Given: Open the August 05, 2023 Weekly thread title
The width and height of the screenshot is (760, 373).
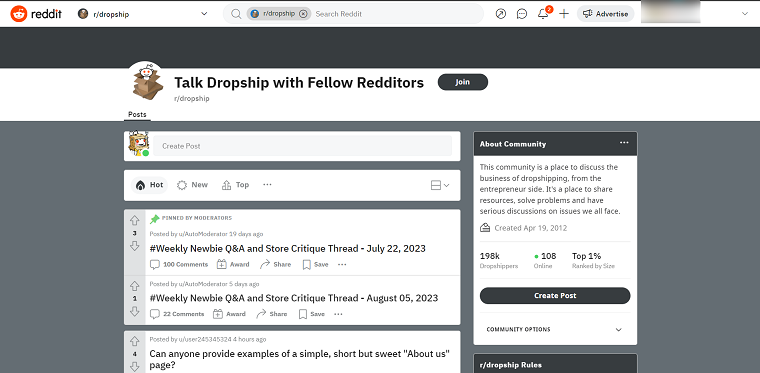Looking at the screenshot, I should (294, 298).
